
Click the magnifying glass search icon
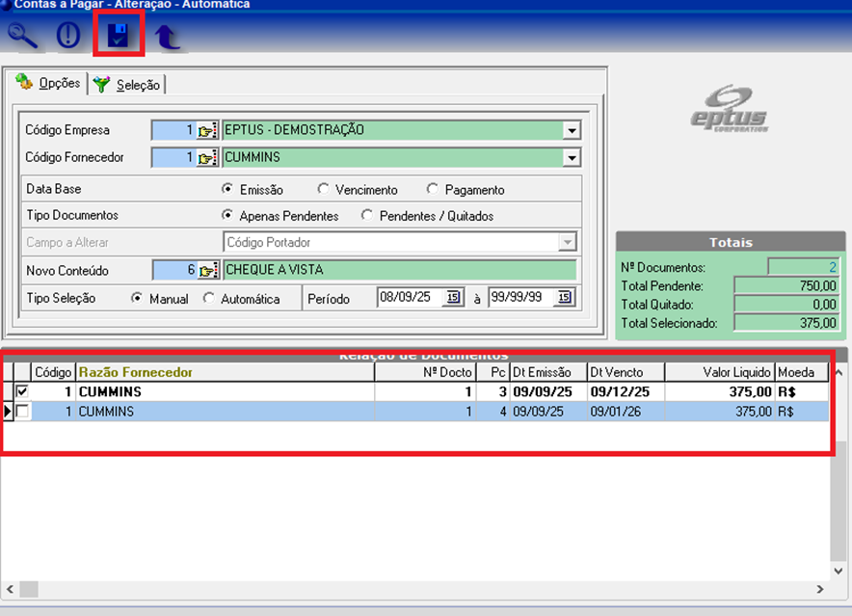23,37
